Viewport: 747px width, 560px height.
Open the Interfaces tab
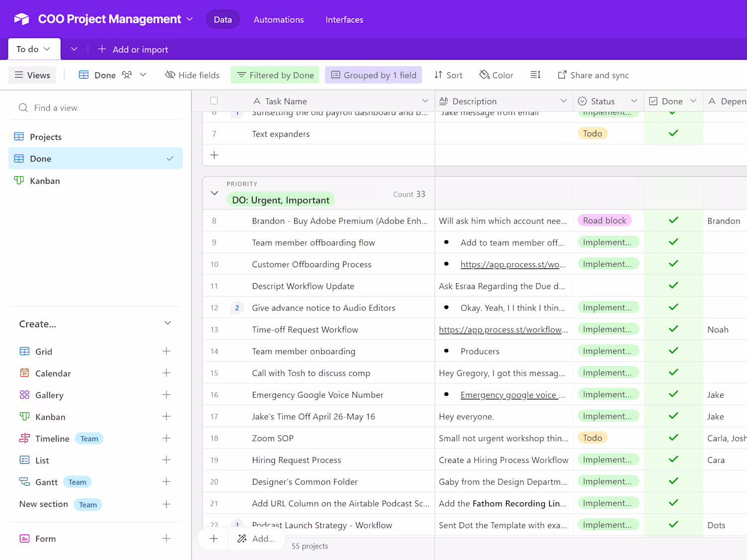pos(344,19)
